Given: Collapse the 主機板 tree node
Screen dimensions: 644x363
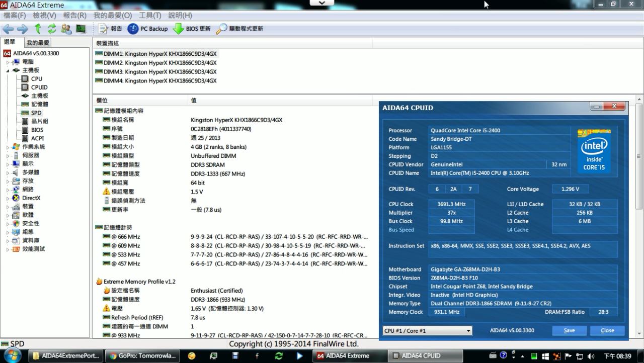Looking at the screenshot, I should (8, 70).
